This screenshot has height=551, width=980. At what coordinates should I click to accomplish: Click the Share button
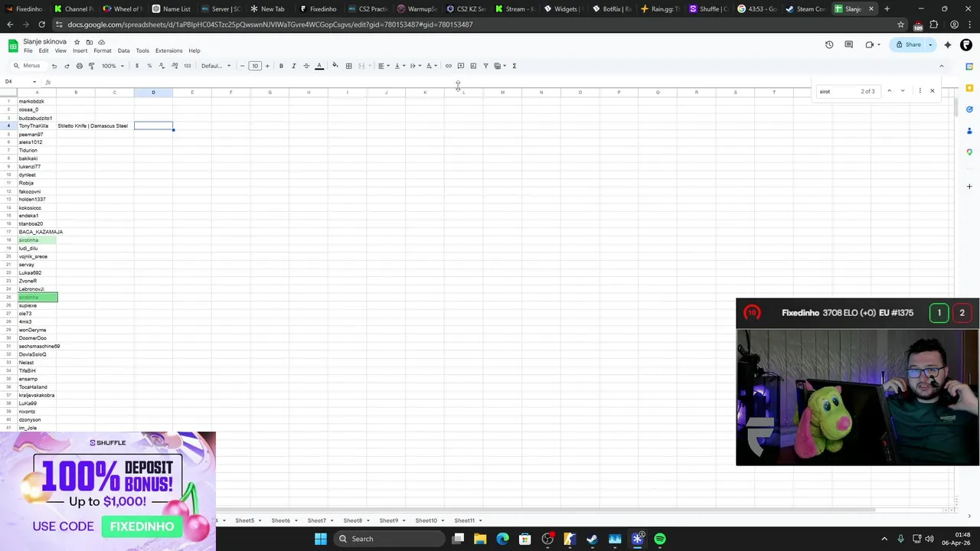tap(909, 44)
